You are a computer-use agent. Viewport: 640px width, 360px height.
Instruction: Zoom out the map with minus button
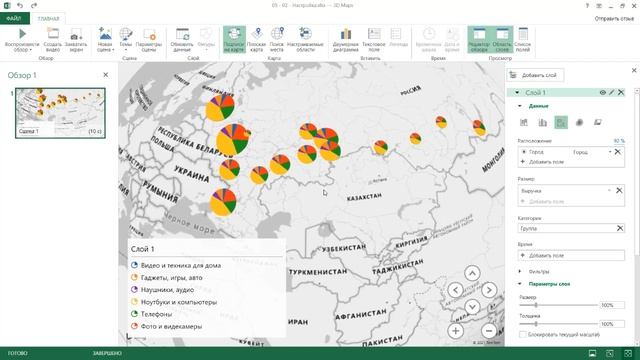pos(489,331)
